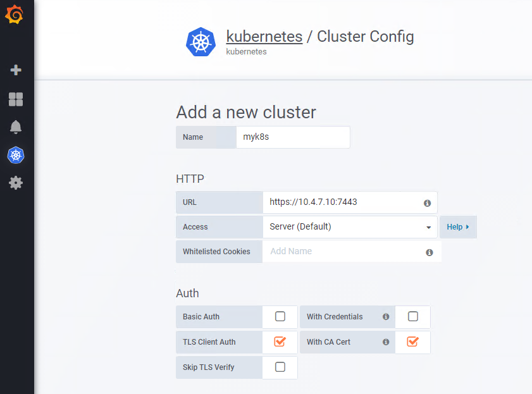The image size is (532, 394).
Task: Edit the cluster Name field myk8s
Action: pyautogui.click(x=293, y=137)
